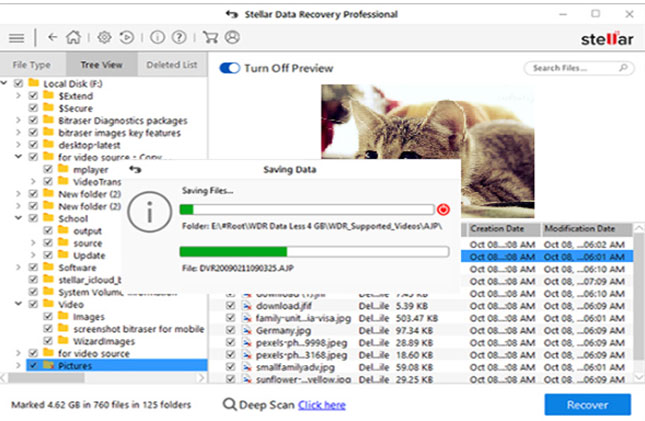
Task: Click the file saving progress bar
Action: 314,251
